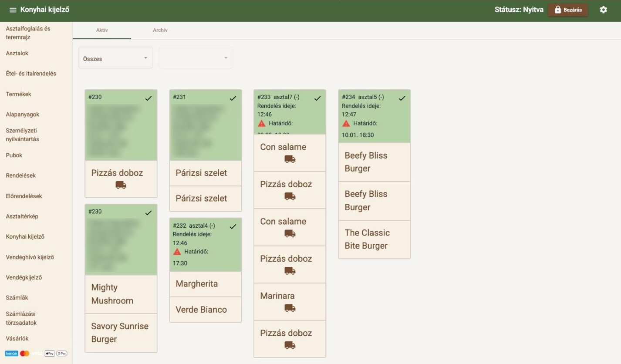Mark order #231 as done with checkmark

[233, 98]
